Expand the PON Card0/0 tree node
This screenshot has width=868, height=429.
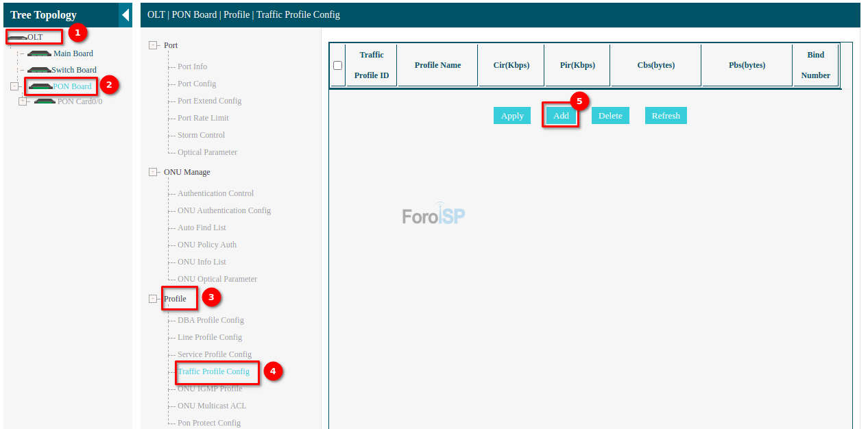(23, 101)
